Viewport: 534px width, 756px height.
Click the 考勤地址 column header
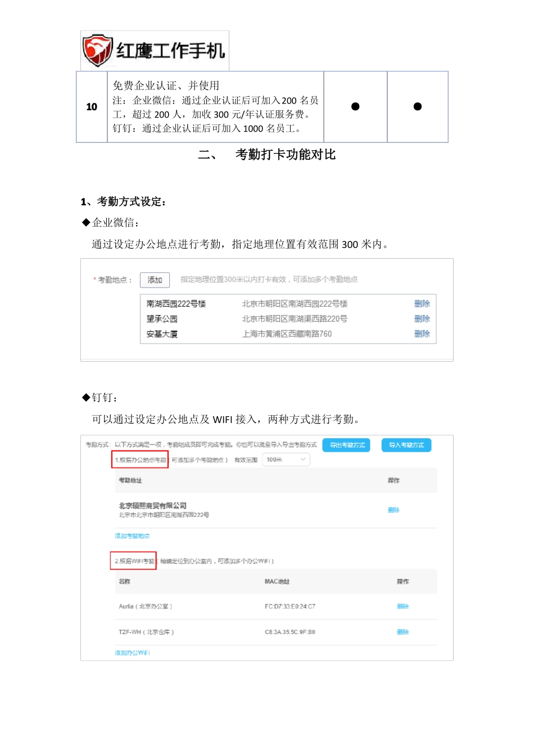pyautogui.click(x=130, y=480)
